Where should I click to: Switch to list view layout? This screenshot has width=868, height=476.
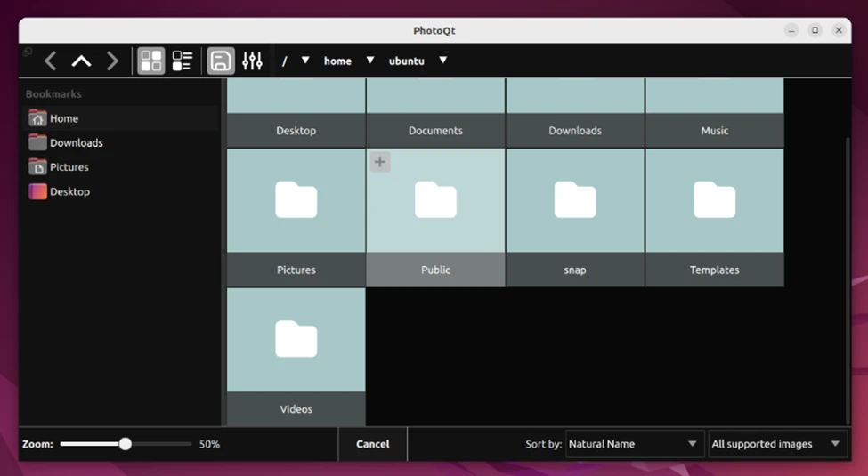[x=182, y=61]
